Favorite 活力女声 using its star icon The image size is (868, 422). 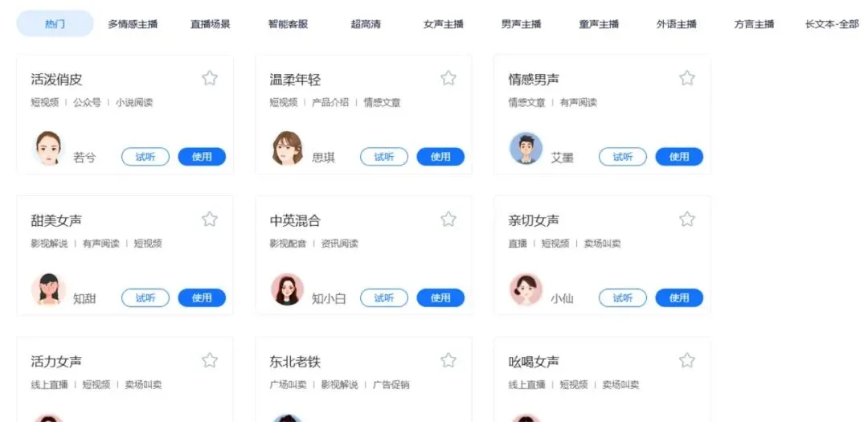[209, 361]
